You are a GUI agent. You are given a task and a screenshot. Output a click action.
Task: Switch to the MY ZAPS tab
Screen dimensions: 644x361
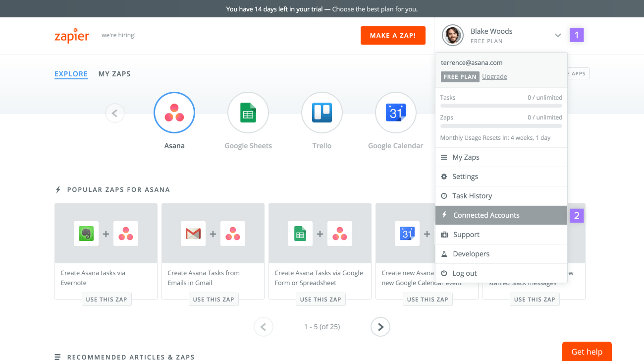pos(114,73)
